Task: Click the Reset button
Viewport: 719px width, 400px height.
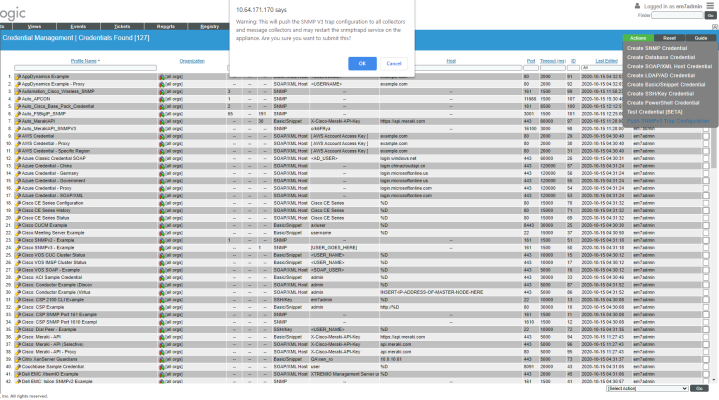Action: [669, 38]
